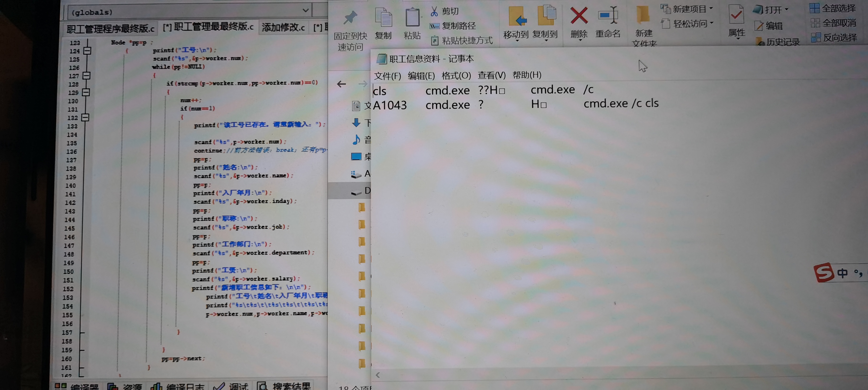Toggle Chinese mode (中) on IME bar
Viewport: 868px width, 390px height.
point(842,273)
